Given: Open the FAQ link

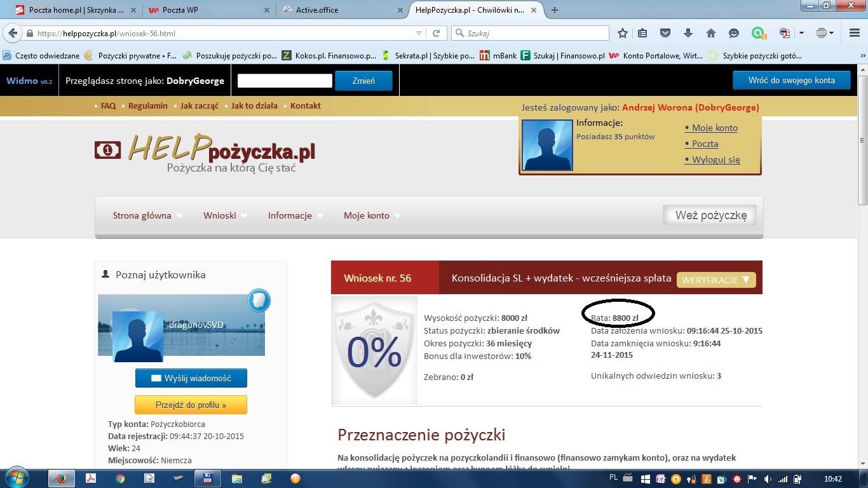Looking at the screenshot, I should (x=109, y=106).
